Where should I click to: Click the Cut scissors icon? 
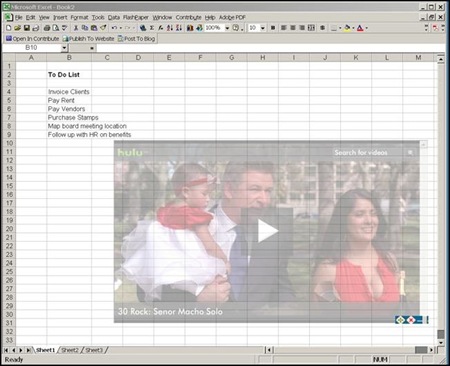[x=76, y=28]
